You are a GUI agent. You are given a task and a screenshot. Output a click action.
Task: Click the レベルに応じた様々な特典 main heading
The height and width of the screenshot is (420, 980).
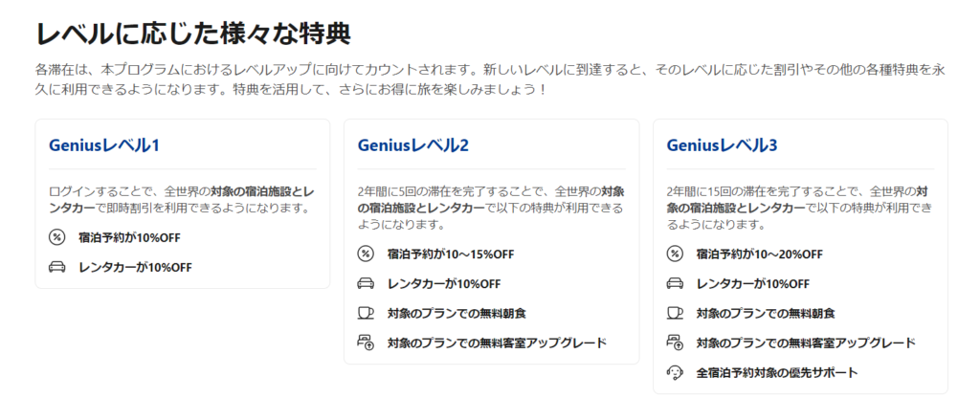point(193,33)
